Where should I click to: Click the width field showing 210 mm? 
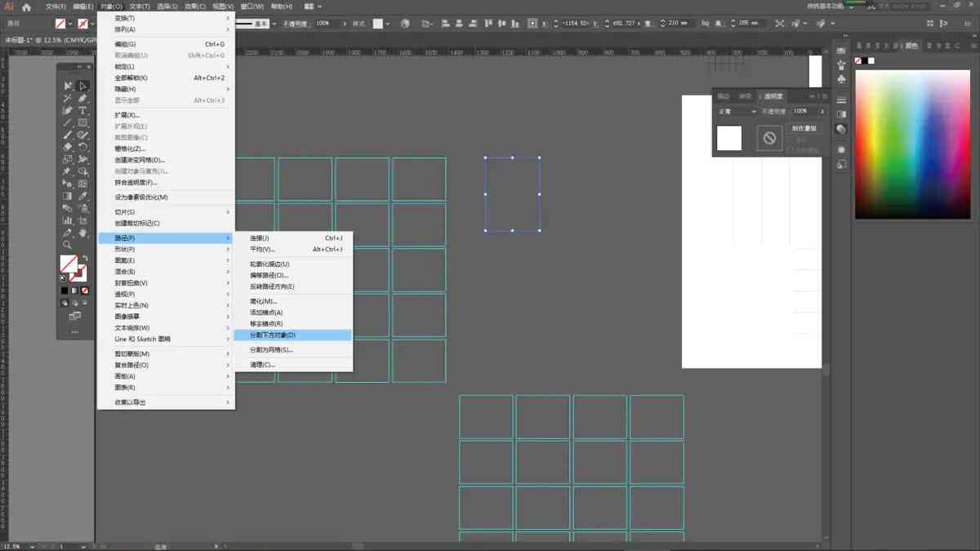pos(678,24)
